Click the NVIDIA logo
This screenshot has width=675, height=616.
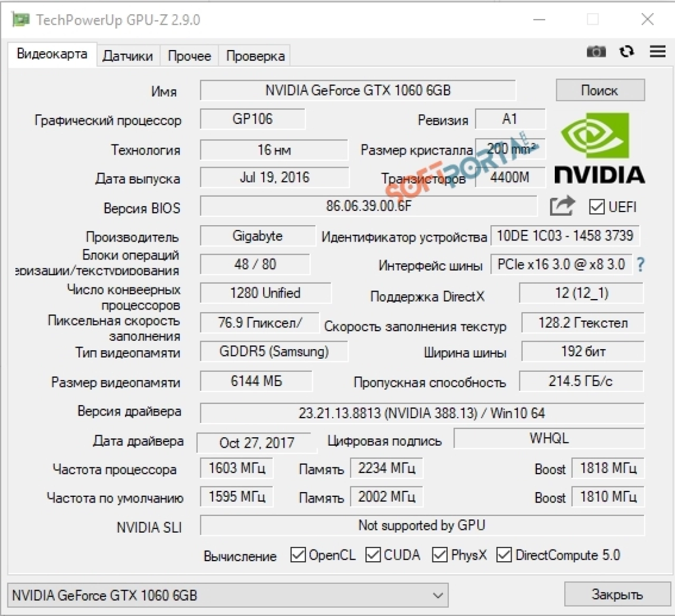click(x=599, y=148)
